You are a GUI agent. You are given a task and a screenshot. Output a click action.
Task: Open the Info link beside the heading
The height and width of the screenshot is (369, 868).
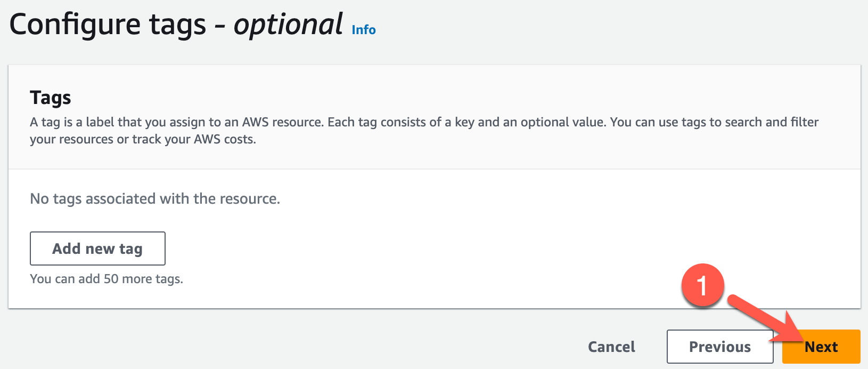click(x=364, y=30)
